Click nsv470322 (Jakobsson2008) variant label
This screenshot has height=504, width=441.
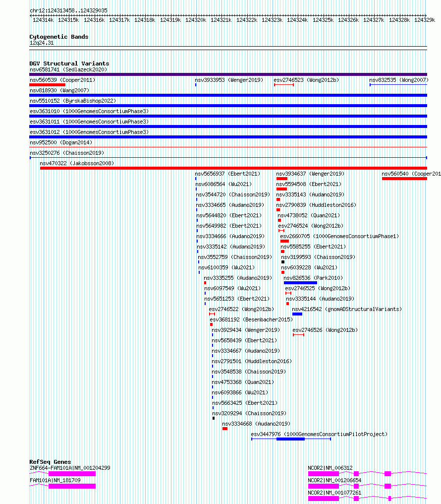(x=77, y=163)
